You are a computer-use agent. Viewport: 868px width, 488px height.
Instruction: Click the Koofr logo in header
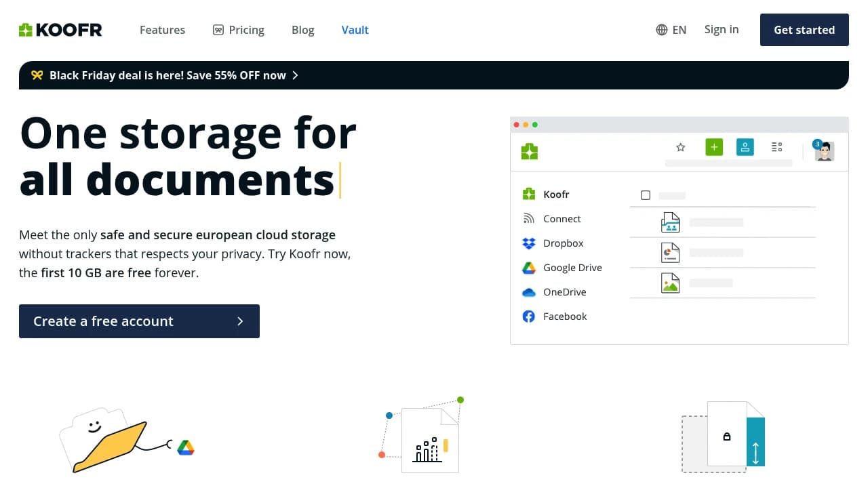(x=60, y=30)
